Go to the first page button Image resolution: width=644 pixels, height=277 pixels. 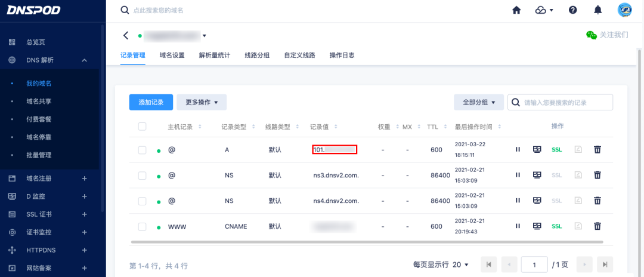[x=488, y=264]
